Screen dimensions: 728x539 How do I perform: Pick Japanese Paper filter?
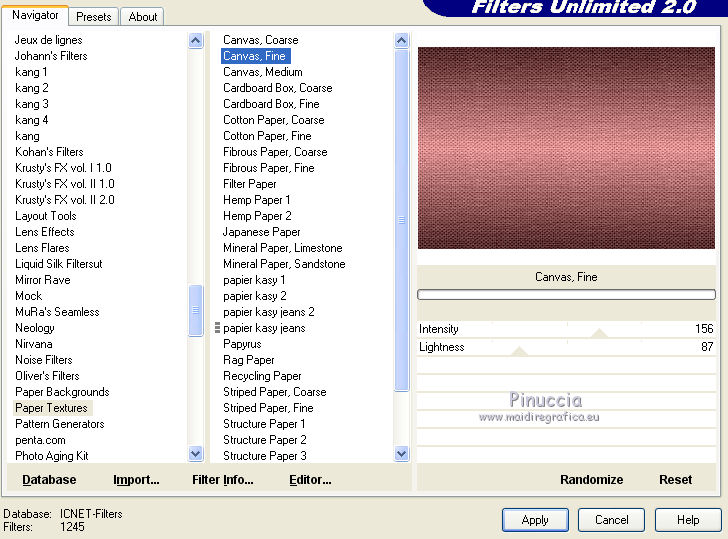[x=261, y=232]
